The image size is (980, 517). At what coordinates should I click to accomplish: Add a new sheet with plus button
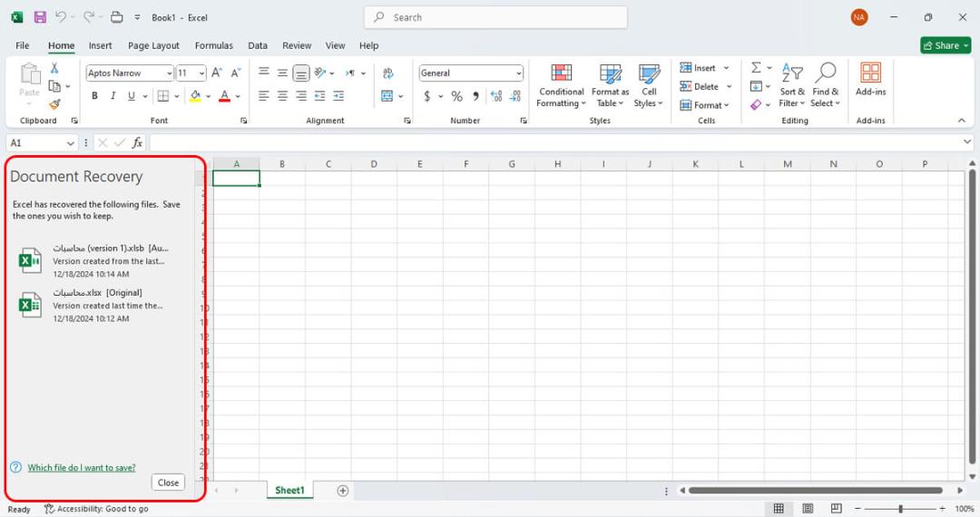click(342, 490)
